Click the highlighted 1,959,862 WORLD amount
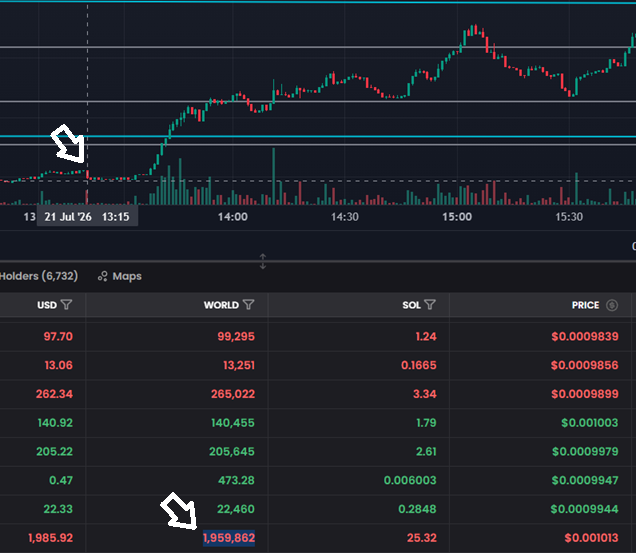The image size is (636, 553). point(229,538)
